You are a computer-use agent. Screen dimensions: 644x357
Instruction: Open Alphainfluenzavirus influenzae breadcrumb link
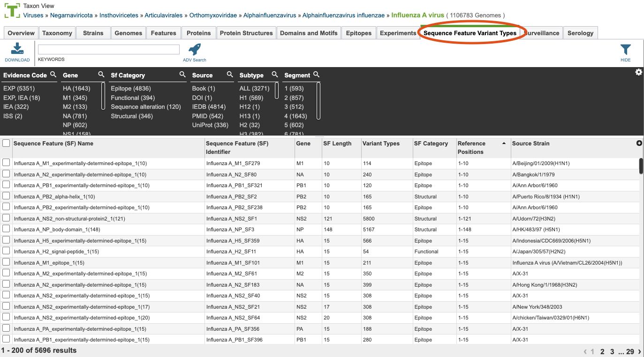(x=344, y=15)
